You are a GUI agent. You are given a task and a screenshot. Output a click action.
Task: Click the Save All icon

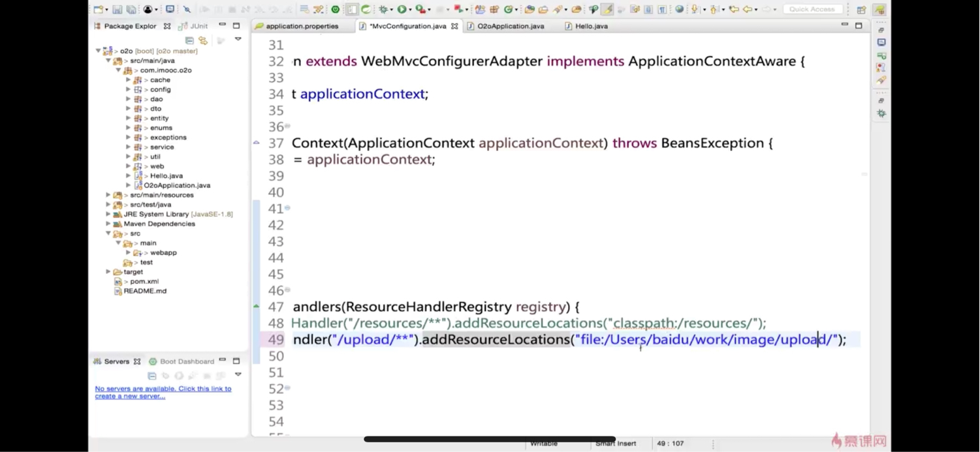coord(131,10)
